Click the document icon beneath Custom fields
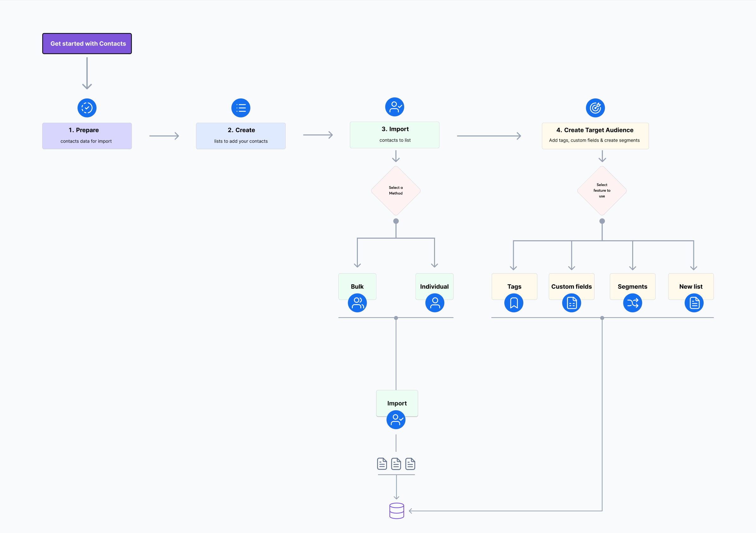The image size is (756, 533). (571, 303)
